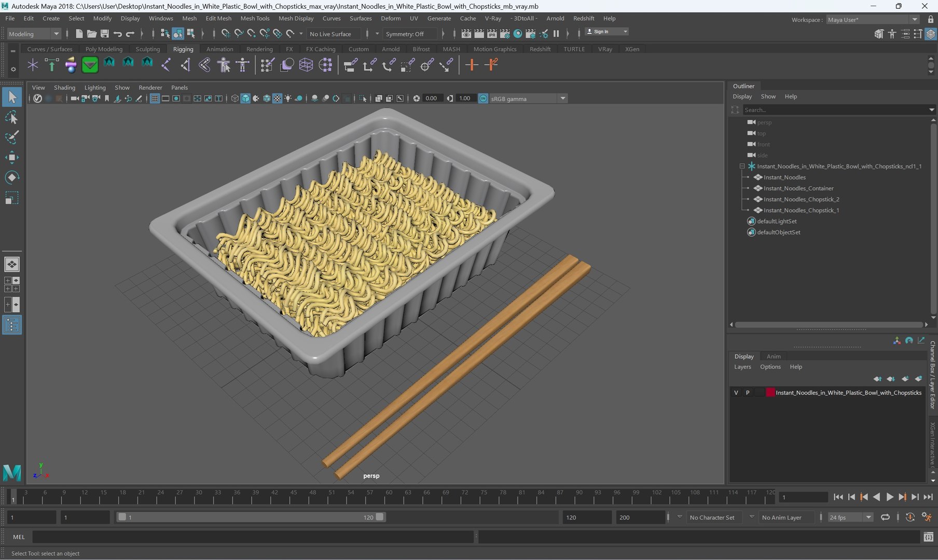Click the time range slider bar
This screenshot has width=938, height=560.
(251, 517)
